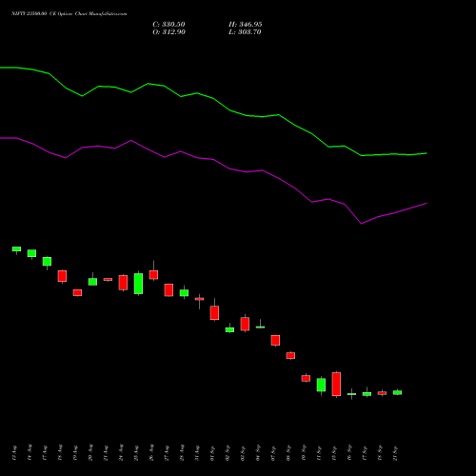The width and height of the screenshot is (476, 476).
Task: Click the tall red candle near 15 Sep
Action: point(336,385)
